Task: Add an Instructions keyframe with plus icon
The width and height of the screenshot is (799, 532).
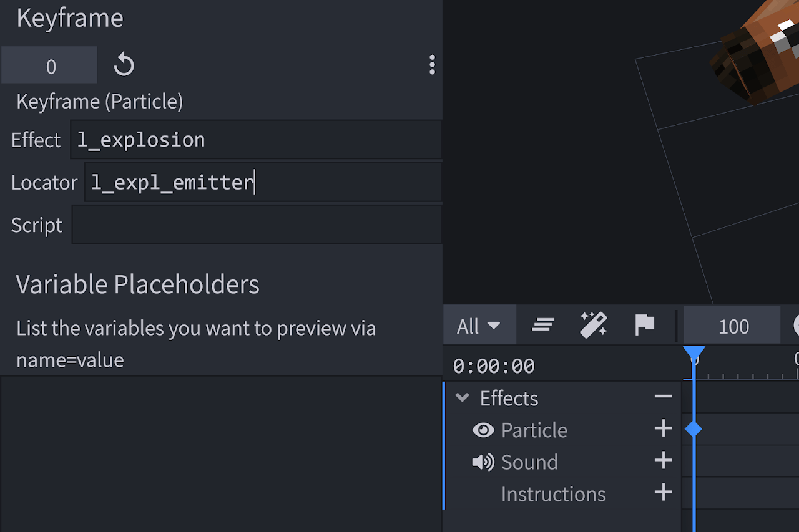Action: tap(663, 493)
